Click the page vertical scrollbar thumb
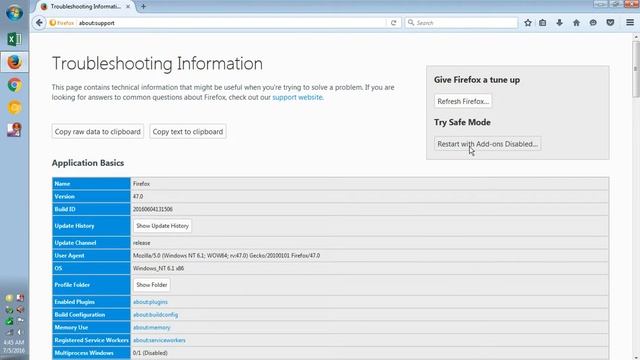Screen dimensions: 640x360 636,69
